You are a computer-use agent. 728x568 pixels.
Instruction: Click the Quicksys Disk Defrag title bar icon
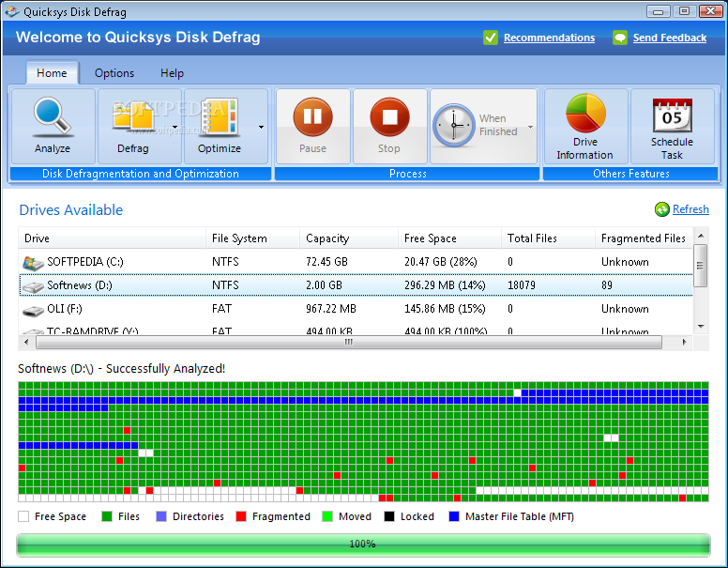point(11,11)
